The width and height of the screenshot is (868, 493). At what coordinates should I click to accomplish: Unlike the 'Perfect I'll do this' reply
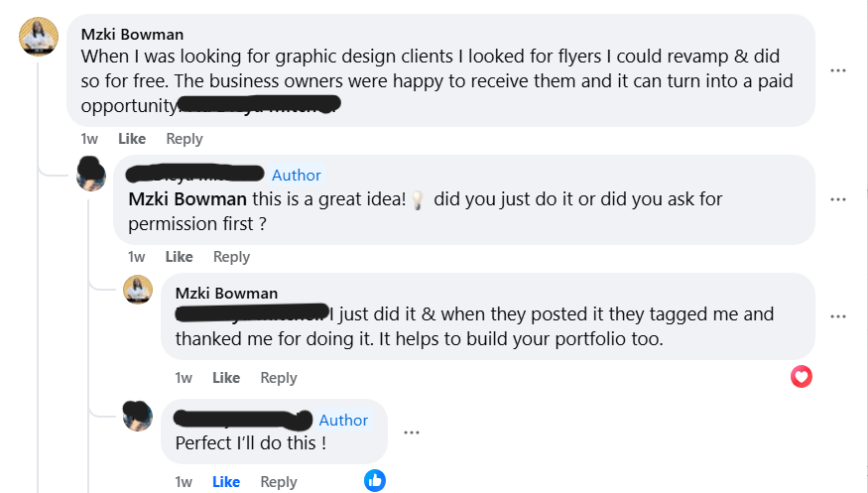[x=226, y=482]
